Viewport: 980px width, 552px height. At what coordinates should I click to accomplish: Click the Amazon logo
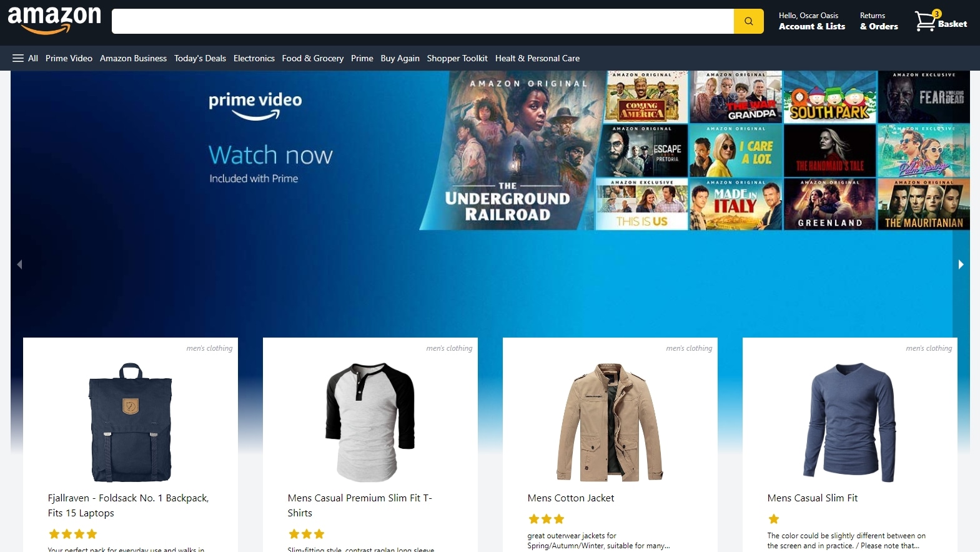(54, 20)
